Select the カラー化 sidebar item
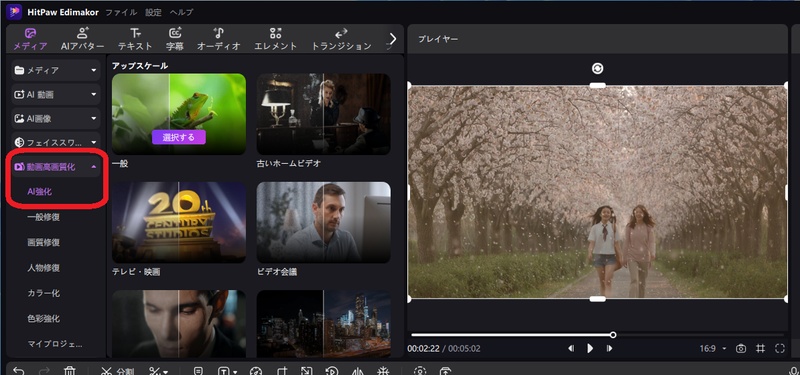Screen dimensions: 800x375 point(43,293)
